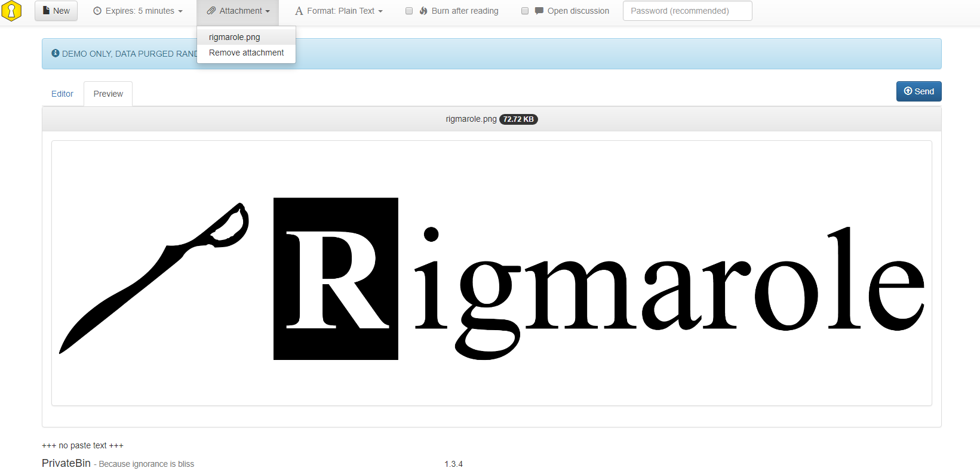Enable the Open discussion checkbox
Viewport: 980px width, 471px height.
coord(525,11)
